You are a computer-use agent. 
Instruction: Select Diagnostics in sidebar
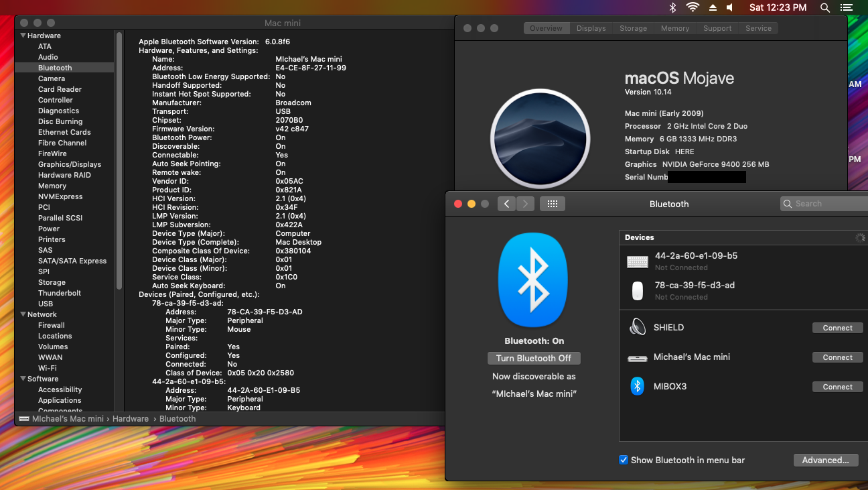coord(58,111)
